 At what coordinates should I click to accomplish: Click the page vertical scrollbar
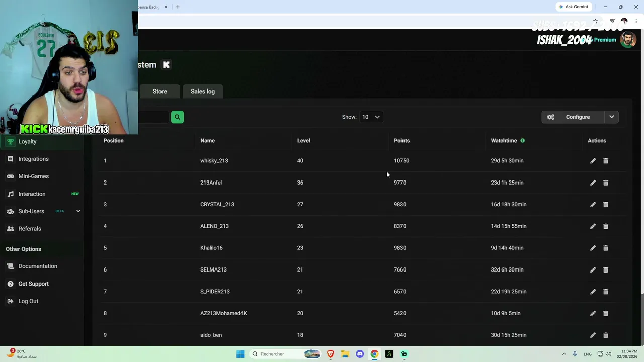click(x=642, y=161)
